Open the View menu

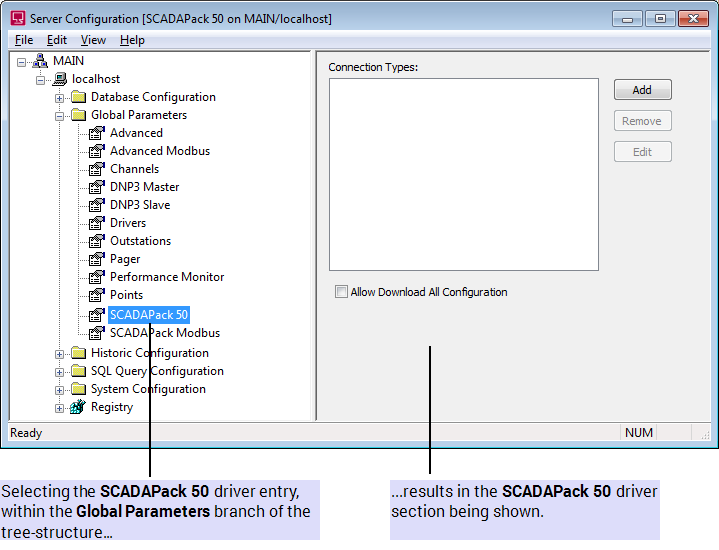(93, 40)
